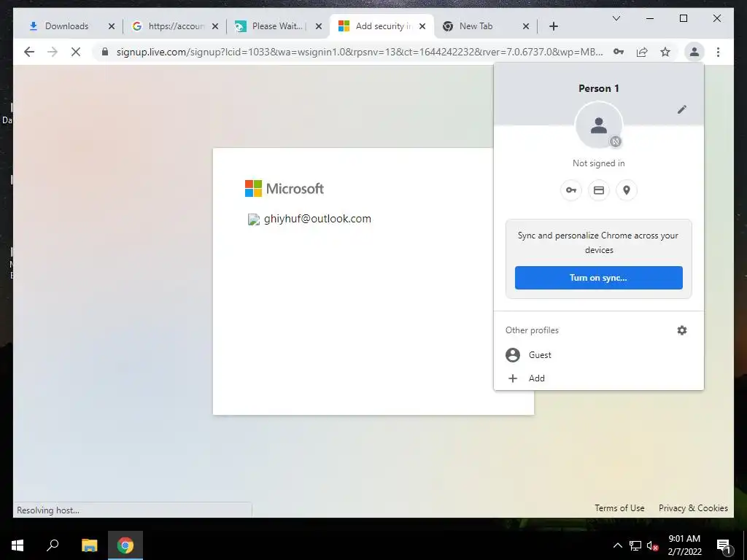Open Terms of Use link
Screen dimensions: 747x560
click(x=619, y=508)
